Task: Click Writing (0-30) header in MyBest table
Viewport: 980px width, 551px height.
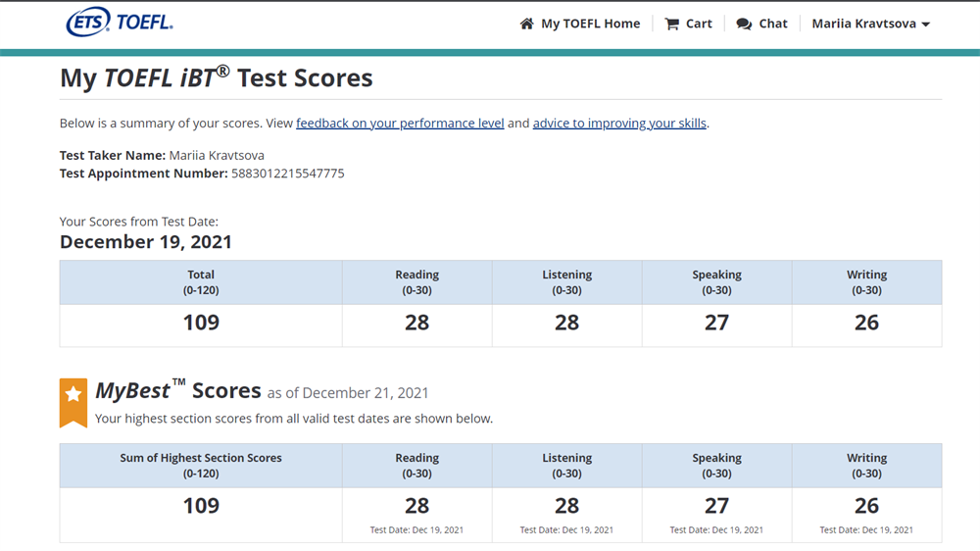Action: [x=867, y=466]
